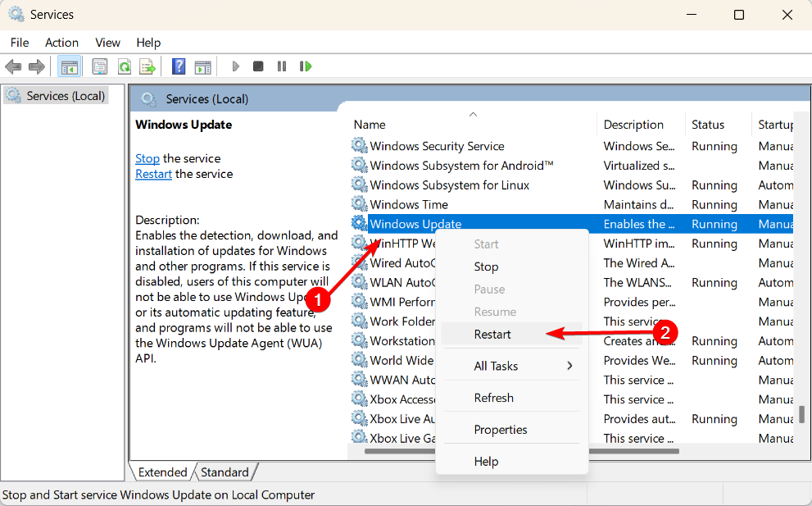The image size is (812, 506).
Task: Click the Restart the service link
Action: (x=153, y=174)
